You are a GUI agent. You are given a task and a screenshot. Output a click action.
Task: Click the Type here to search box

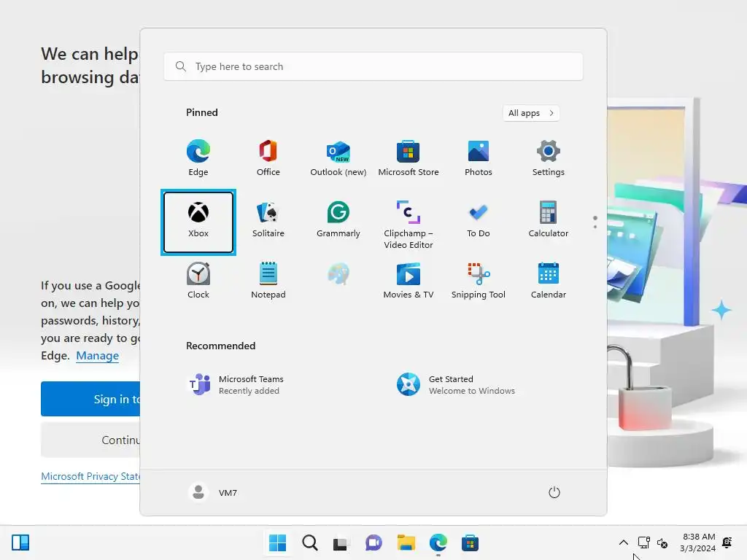(x=373, y=66)
